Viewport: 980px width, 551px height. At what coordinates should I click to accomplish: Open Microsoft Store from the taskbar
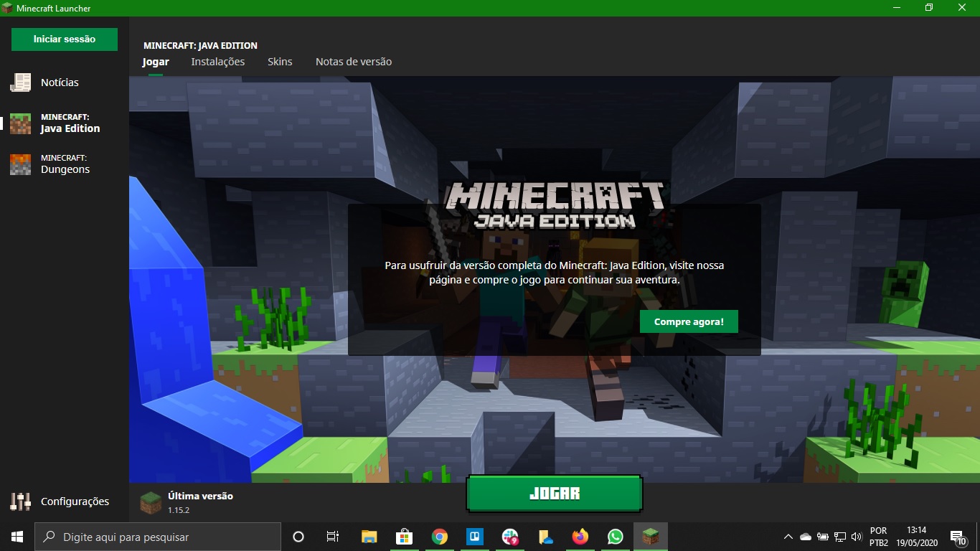point(404,537)
